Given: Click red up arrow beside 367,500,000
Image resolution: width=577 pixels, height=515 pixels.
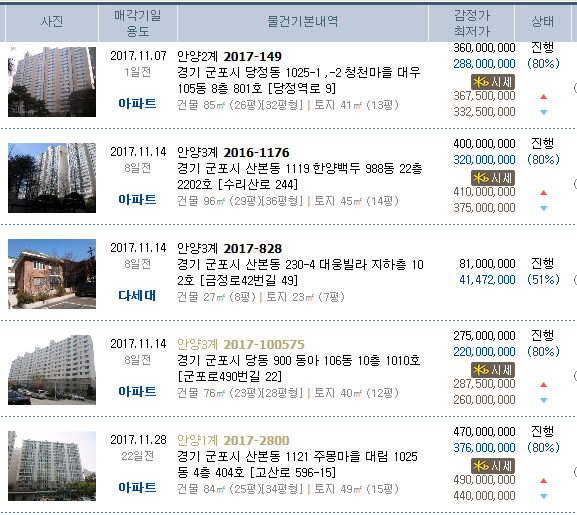Looking at the screenshot, I should (x=544, y=96).
